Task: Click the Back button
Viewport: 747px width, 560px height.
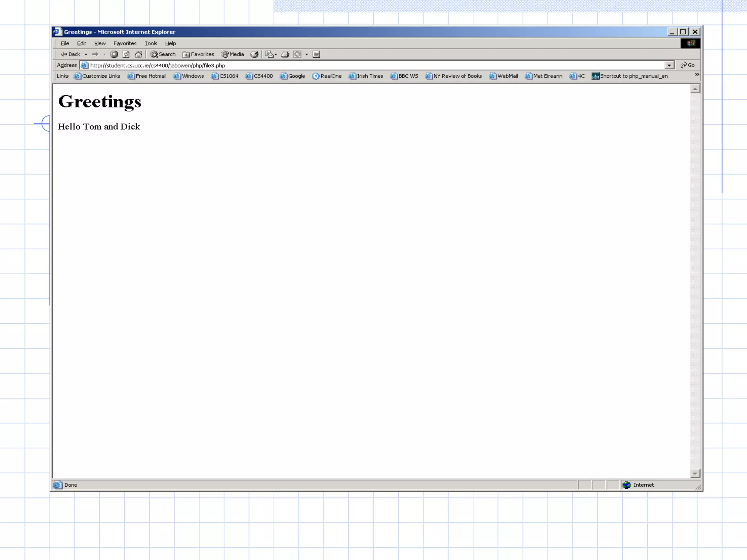Action: 70,54
